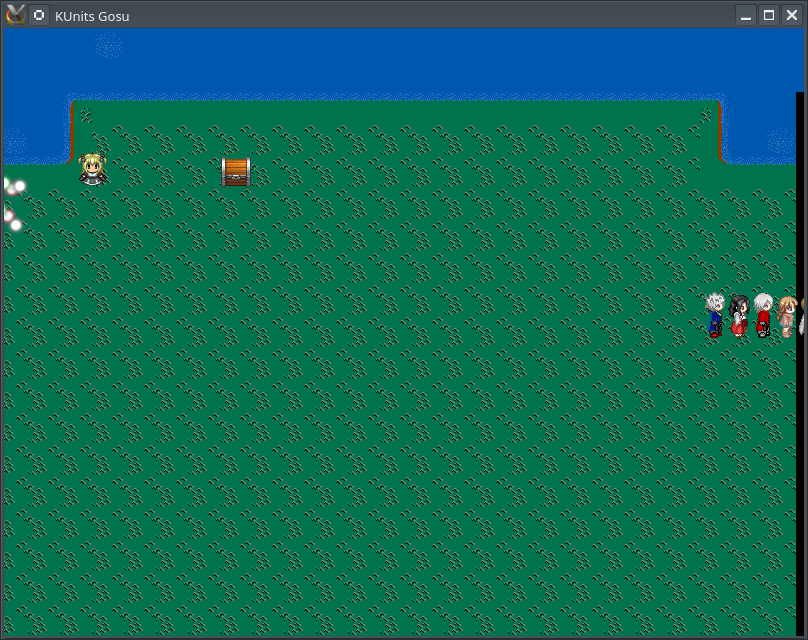
Task: Open the window menu application icon
Action: pyautogui.click(x=15, y=15)
